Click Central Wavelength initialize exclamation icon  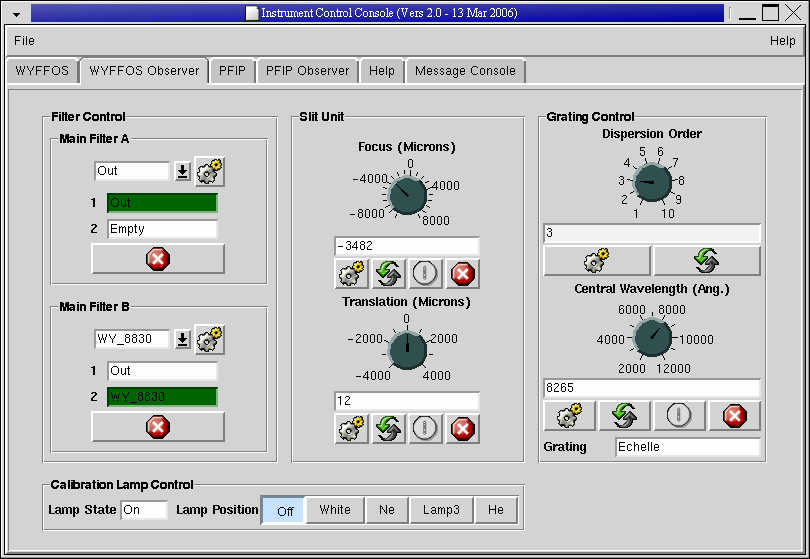click(x=679, y=415)
